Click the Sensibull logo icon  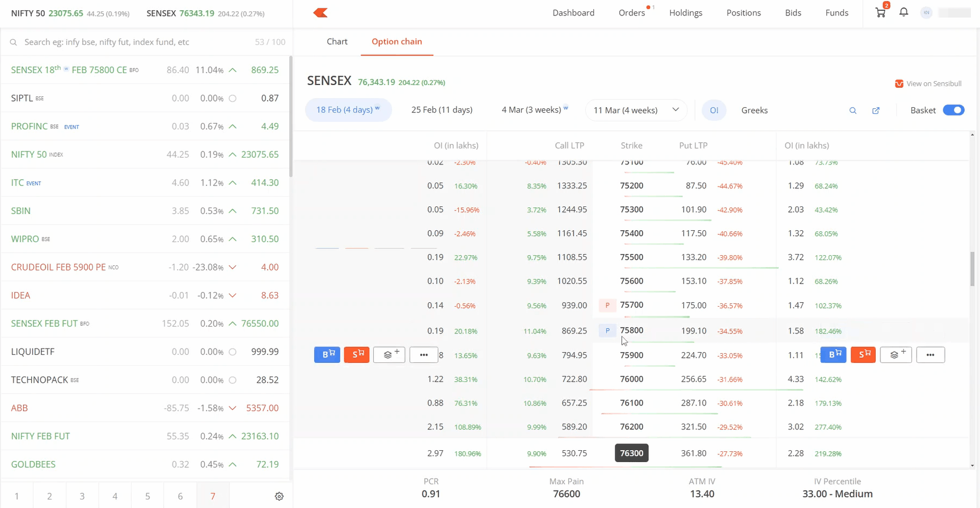tap(899, 84)
